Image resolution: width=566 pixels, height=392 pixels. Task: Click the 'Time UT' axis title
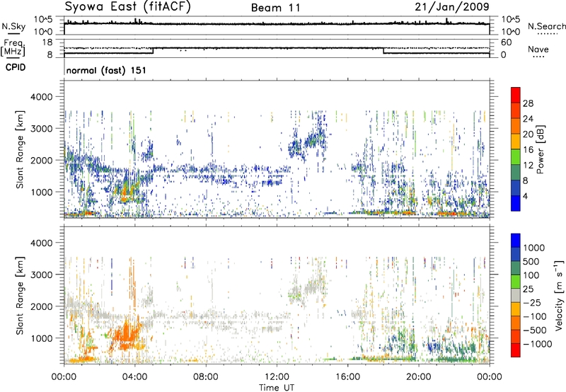click(x=277, y=388)
